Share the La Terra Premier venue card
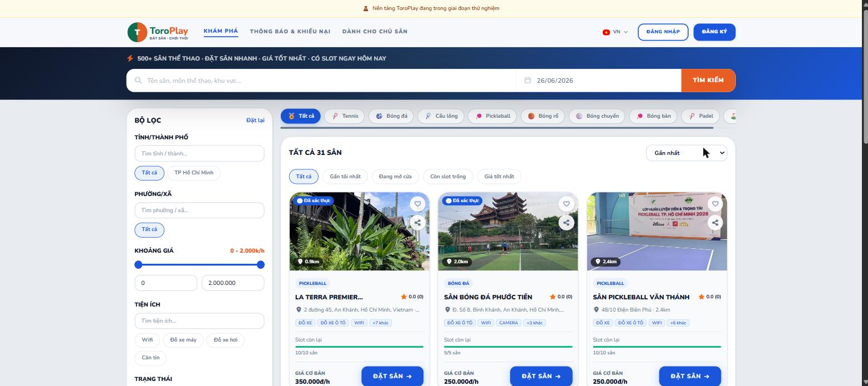 coord(418,223)
